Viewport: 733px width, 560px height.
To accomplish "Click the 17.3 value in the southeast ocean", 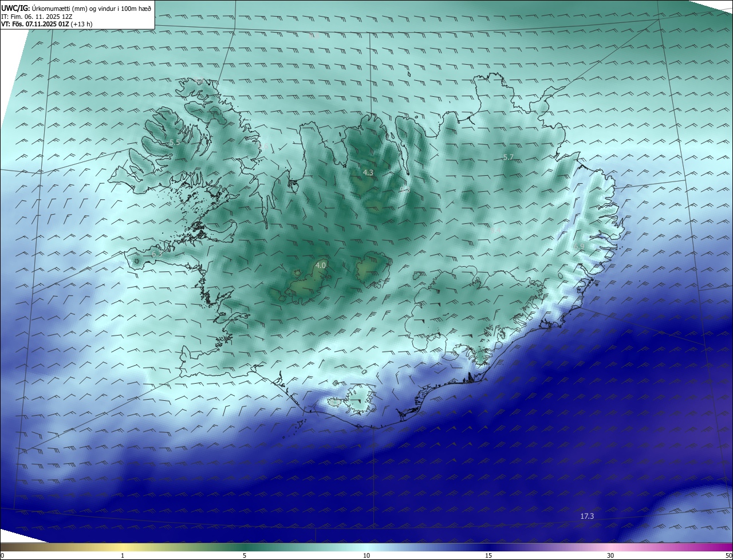I will click(x=587, y=516).
